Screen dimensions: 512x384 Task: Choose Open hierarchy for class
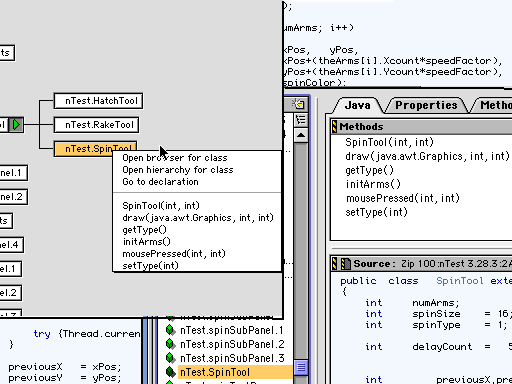click(x=178, y=170)
